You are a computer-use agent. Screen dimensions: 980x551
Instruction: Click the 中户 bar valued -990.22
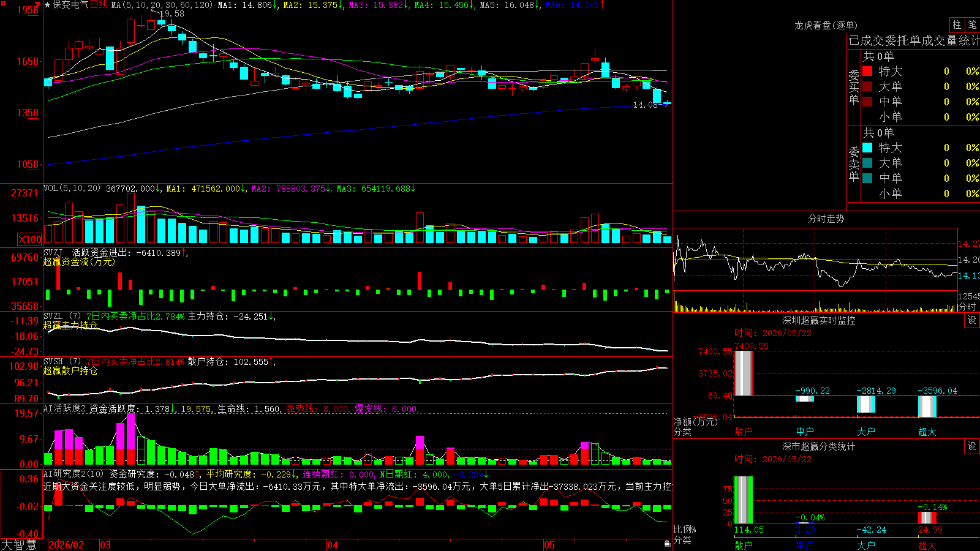coord(805,399)
